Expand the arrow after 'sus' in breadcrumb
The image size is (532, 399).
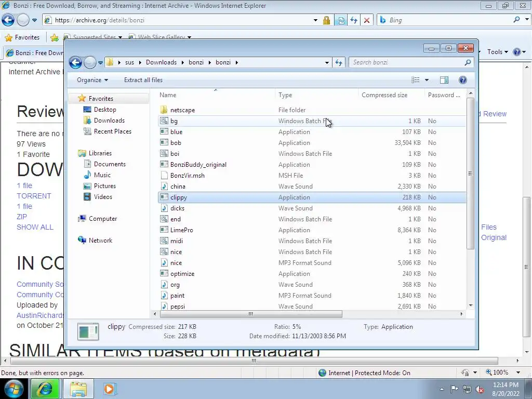[x=139, y=62]
